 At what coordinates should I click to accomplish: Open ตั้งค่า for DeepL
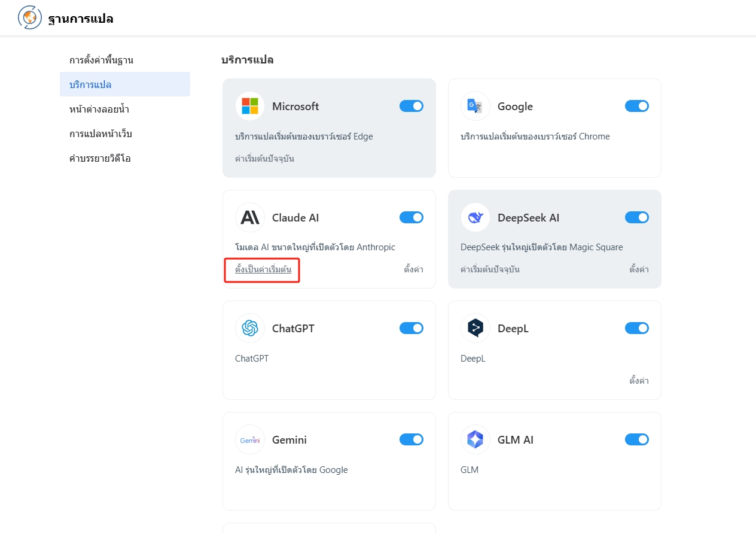639,380
